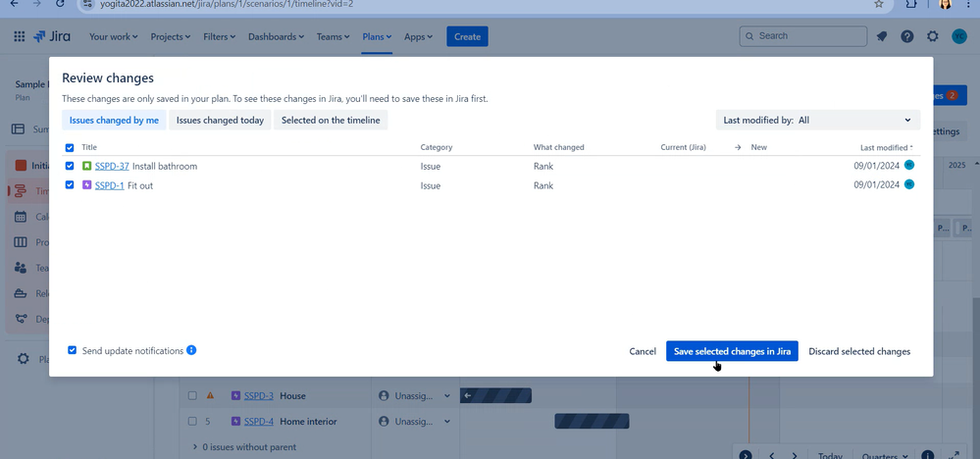Open the Teams dropdown in top navigation
This screenshot has width=980, height=459.
coord(333,36)
